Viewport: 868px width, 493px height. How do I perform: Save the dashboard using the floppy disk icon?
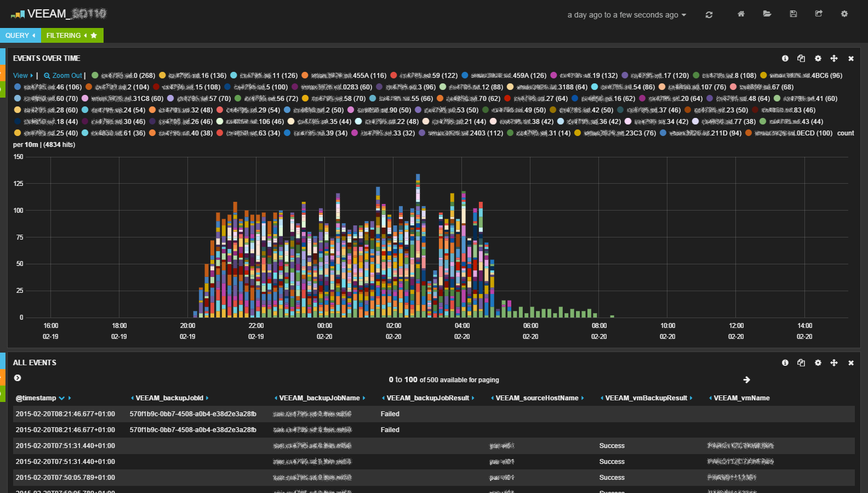(x=793, y=14)
